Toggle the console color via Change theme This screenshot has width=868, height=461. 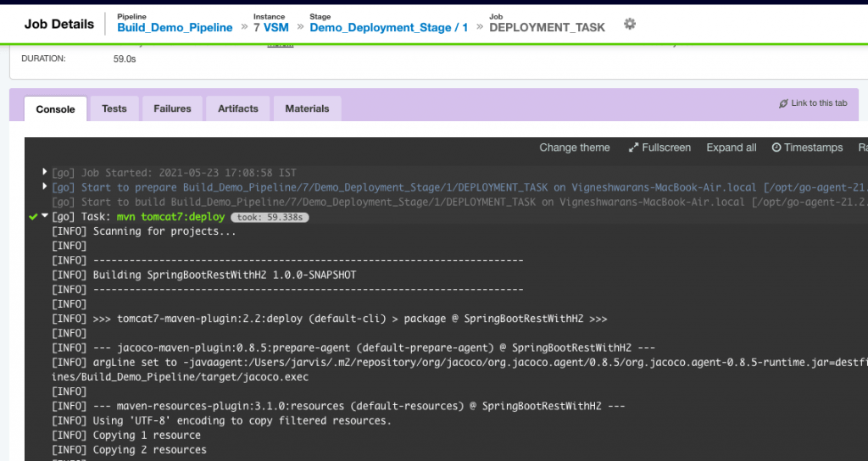click(574, 147)
